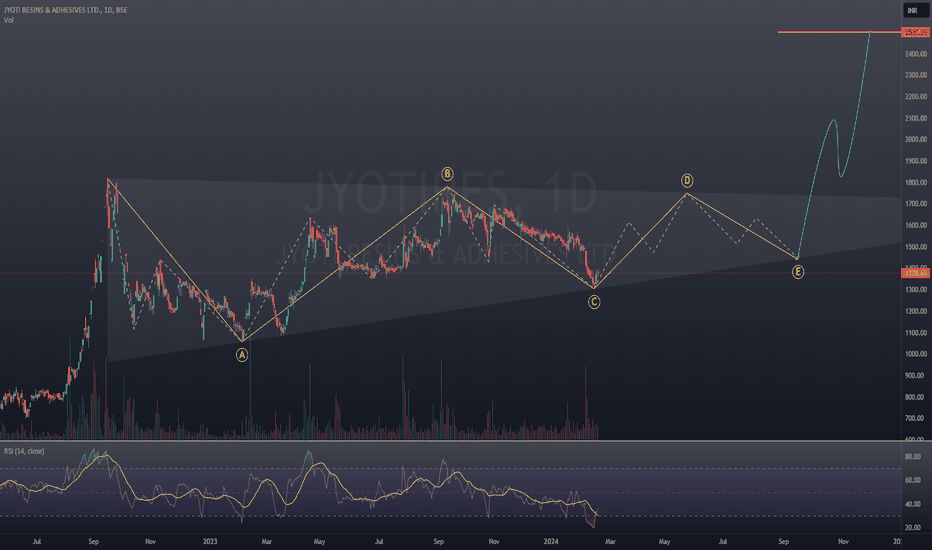Image resolution: width=932 pixels, height=550 pixels.
Task: Click the 1000.00 price axis value
Action: click(916, 354)
